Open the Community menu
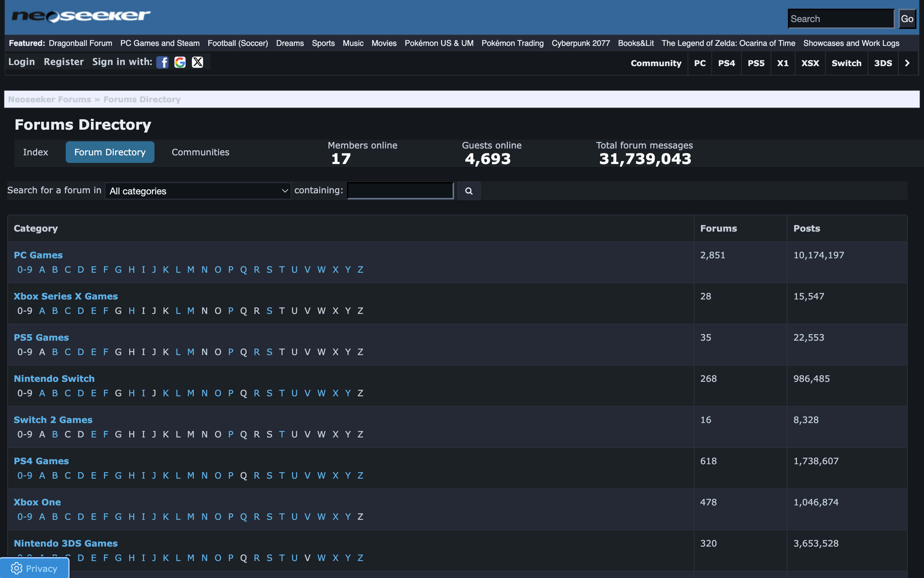The width and height of the screenshot is (924, 578). [656, 63]
